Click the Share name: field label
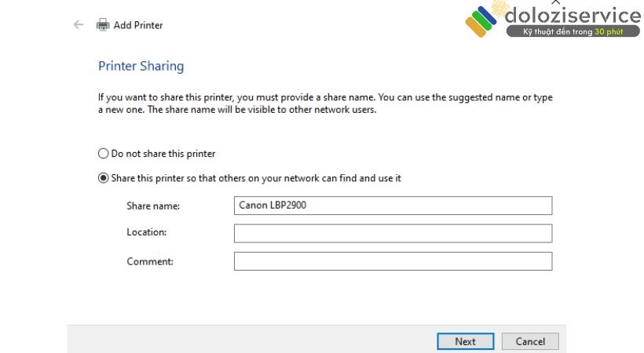Viewport: 644px width, 353px height. click(x=153, y=206)
